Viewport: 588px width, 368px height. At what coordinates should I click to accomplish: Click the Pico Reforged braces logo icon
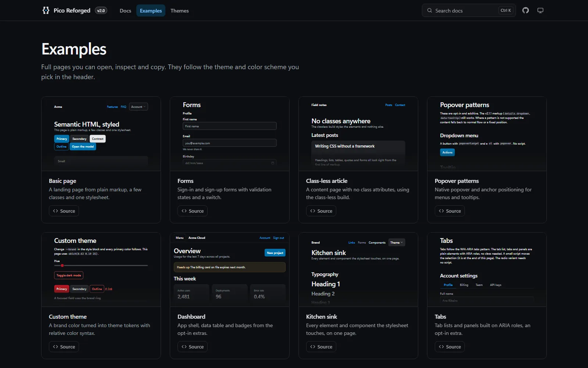click(46, 10)
